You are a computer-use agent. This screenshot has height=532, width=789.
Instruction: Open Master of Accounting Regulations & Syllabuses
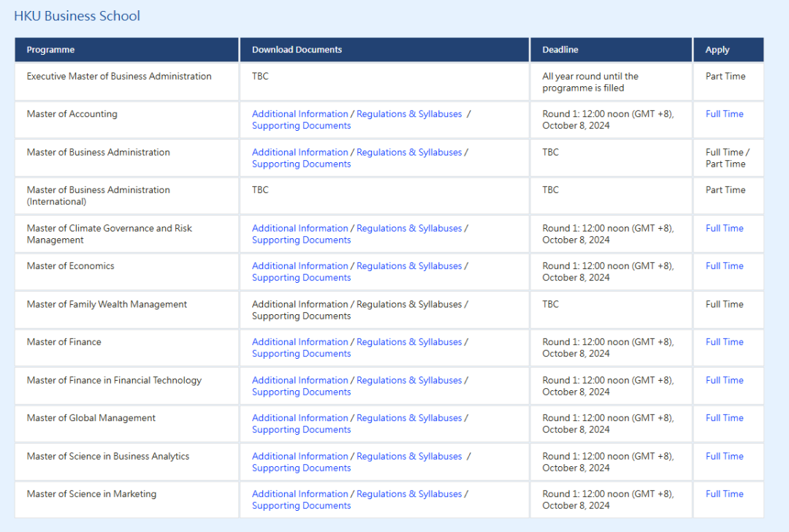[x=409, y=114]
